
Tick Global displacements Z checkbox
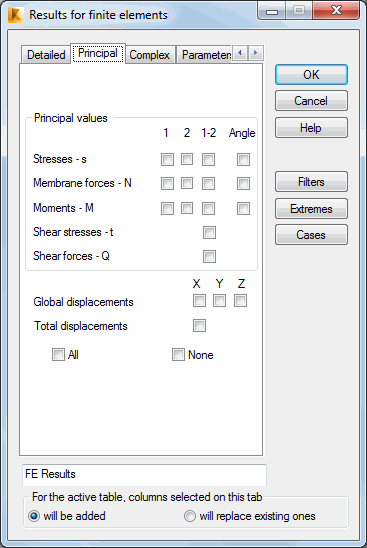click(240, 301)
